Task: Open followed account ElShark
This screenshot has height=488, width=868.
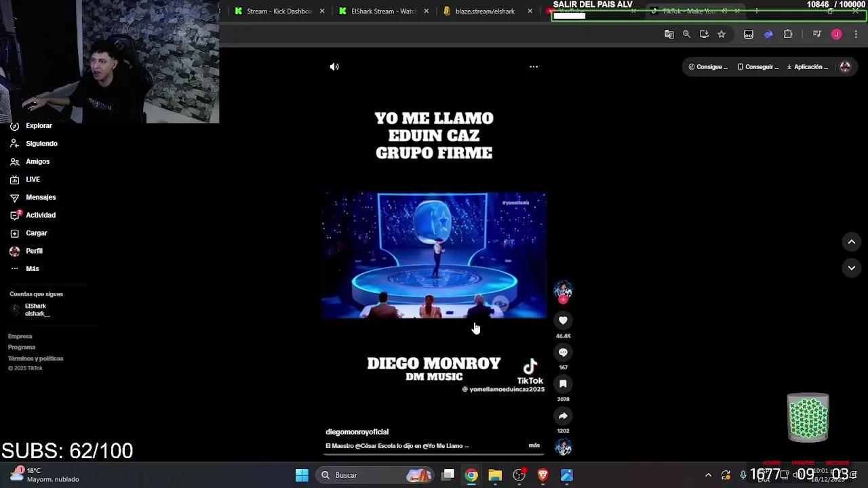Action: [x=31, y=310]
